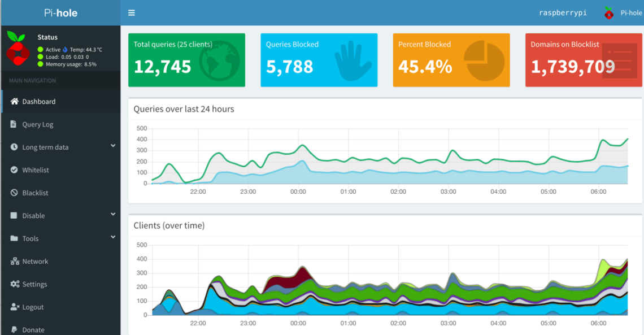Click the Queries Blocked blue box

(x=319, y=60)
